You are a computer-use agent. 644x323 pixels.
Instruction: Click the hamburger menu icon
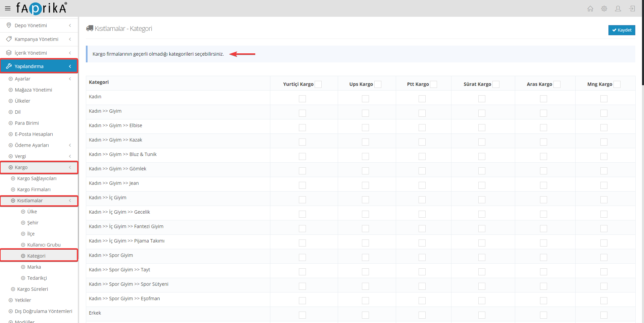click(8, 8)
